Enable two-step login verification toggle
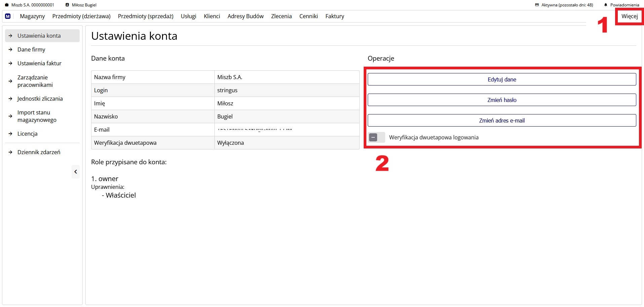Image resolution: width=644 pixels, height=307 pixels. [x=376, y=137]
